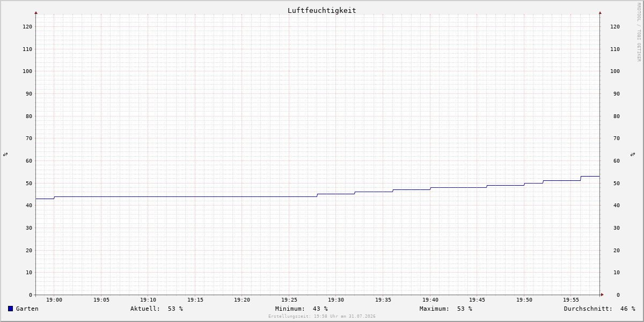Click the 19:15 time axis label
Screen dimensions: 644x322
tap(195, 300)
